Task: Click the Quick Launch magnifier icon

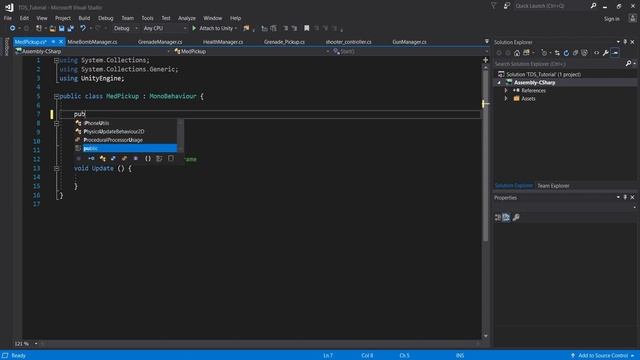Action: pyautogui.click(x=593, y=6)
